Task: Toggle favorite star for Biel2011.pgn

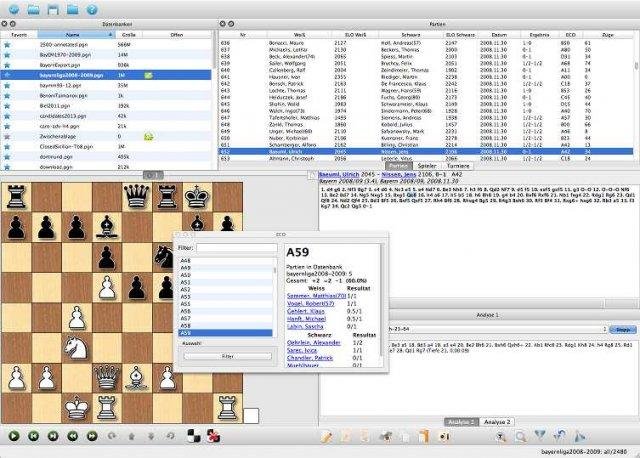Action: [x=7, y=106]
